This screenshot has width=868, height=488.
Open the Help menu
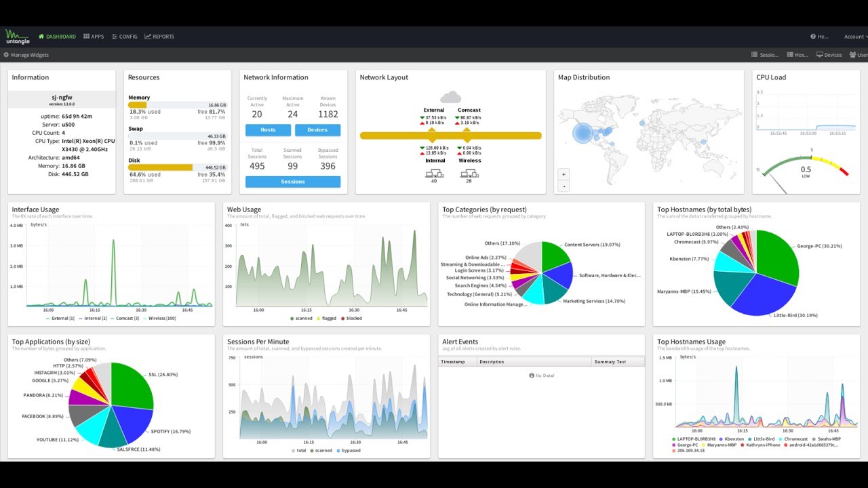coord(820,37)
